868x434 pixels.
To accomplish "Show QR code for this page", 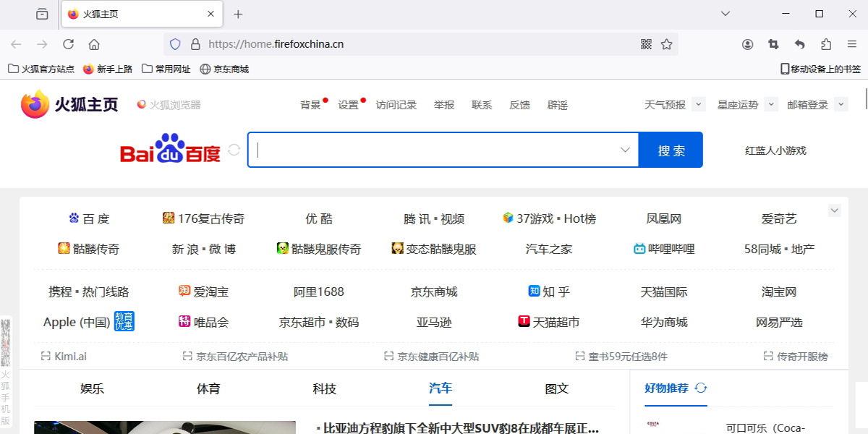I will pyautogui.click(x=647, y=44).
